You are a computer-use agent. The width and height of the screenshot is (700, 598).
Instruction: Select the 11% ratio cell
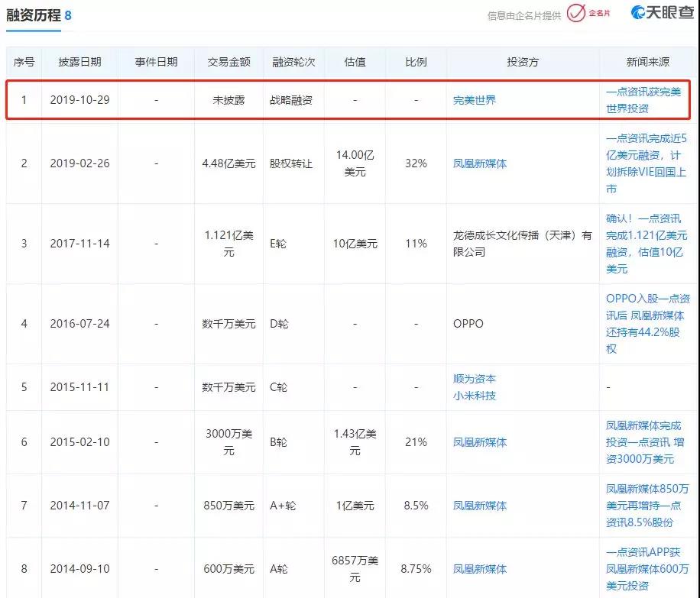coord(416,243)
